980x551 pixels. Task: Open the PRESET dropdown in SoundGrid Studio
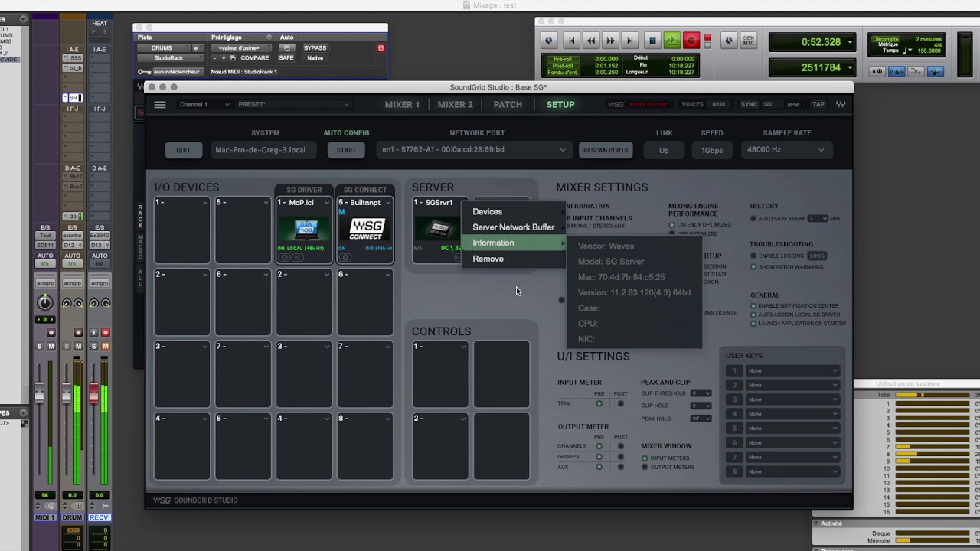[293, 105]
